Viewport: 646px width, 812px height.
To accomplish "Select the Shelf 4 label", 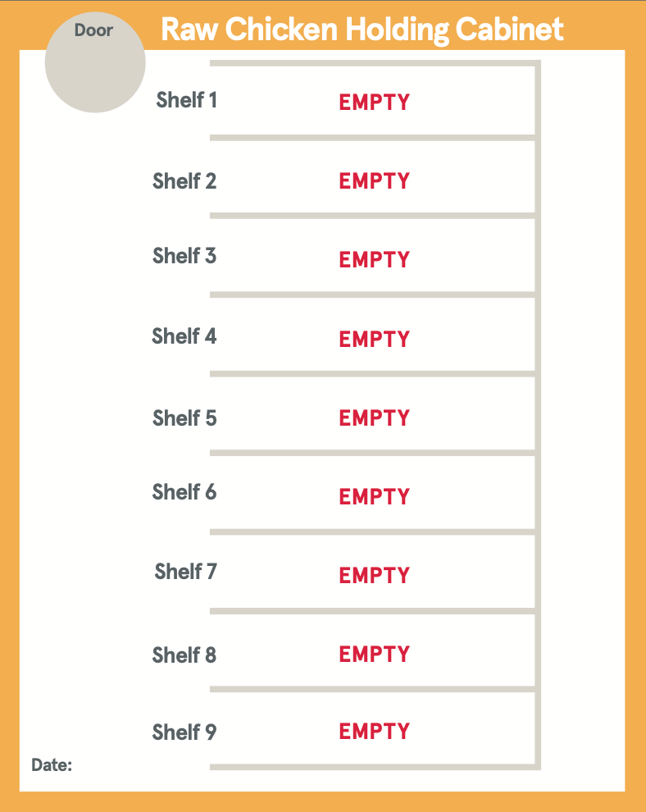I will pyautogui.click(x=184, y=336).
